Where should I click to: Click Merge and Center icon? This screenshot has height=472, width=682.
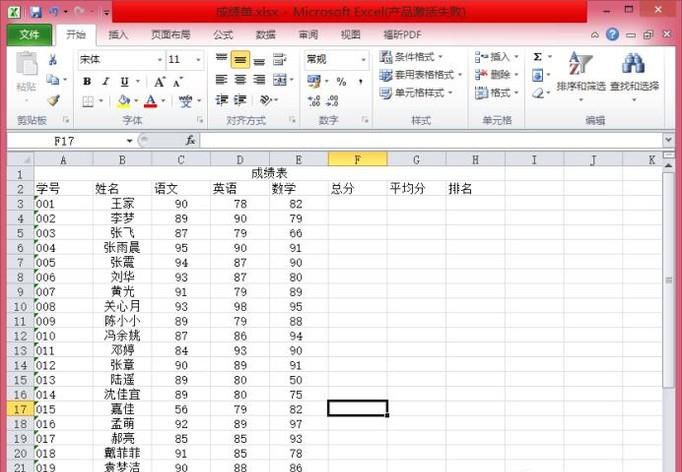279,80
